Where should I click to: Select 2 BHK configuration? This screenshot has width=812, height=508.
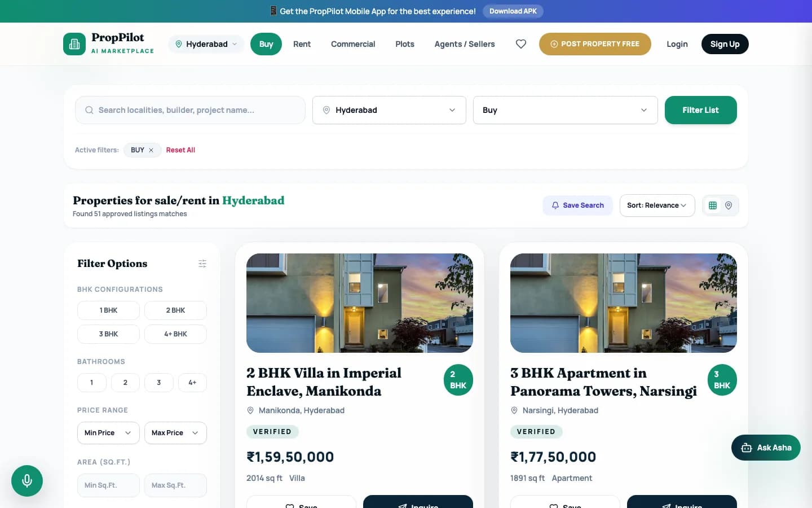tap(175, 310)
